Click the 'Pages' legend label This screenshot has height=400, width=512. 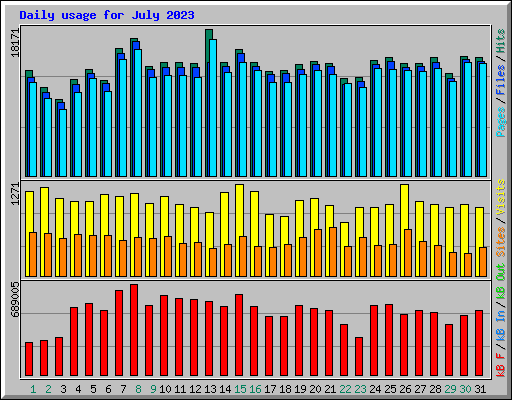click(x=501, y=122)
